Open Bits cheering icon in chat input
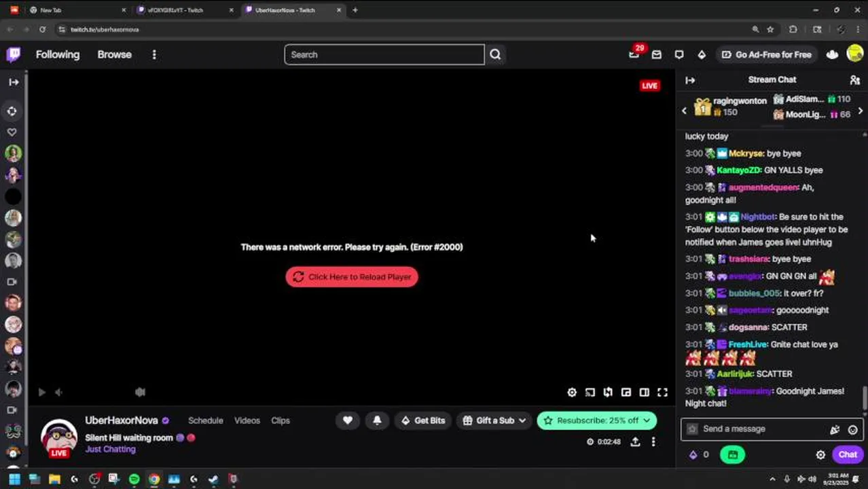Viewport: 868px width, 489px height. coord(835,429)
